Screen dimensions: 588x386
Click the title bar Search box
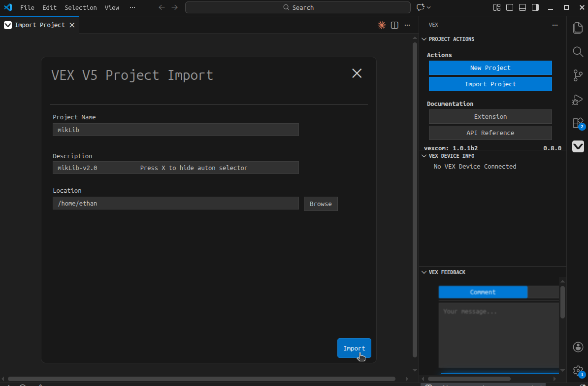click(298, 7)
